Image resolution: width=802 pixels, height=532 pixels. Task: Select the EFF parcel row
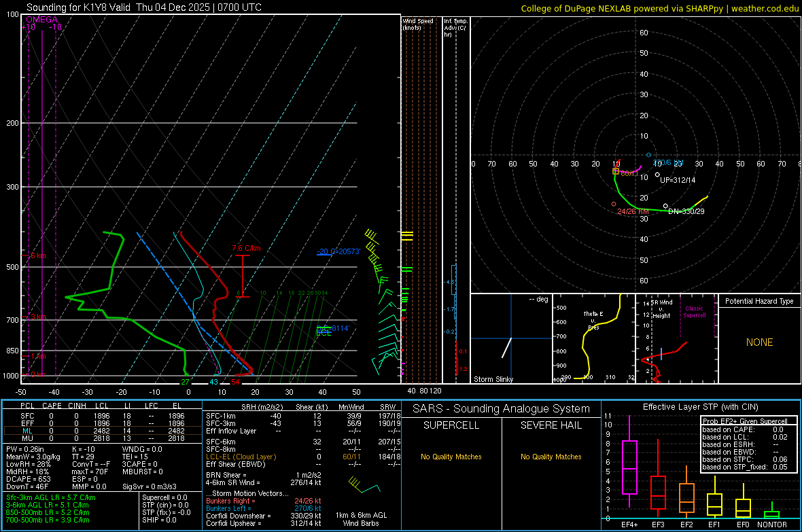[103, 423]
